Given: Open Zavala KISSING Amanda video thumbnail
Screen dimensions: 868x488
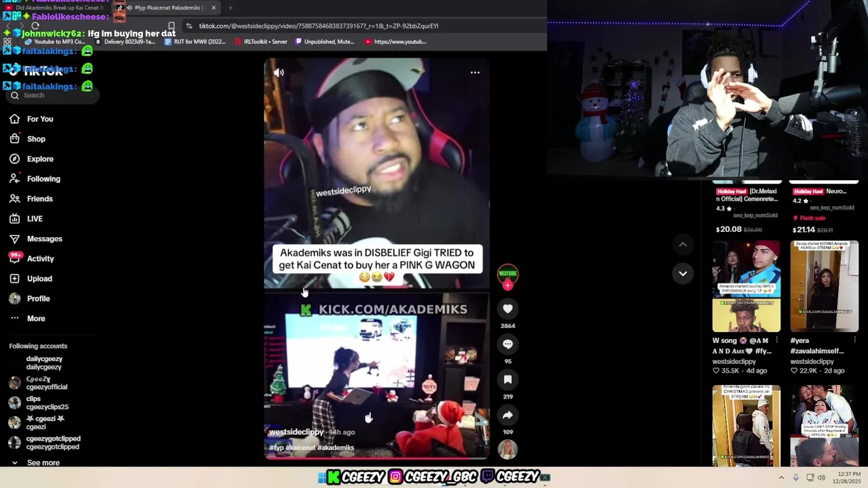Looking at the screenshot, I should [x=824, y=286].
